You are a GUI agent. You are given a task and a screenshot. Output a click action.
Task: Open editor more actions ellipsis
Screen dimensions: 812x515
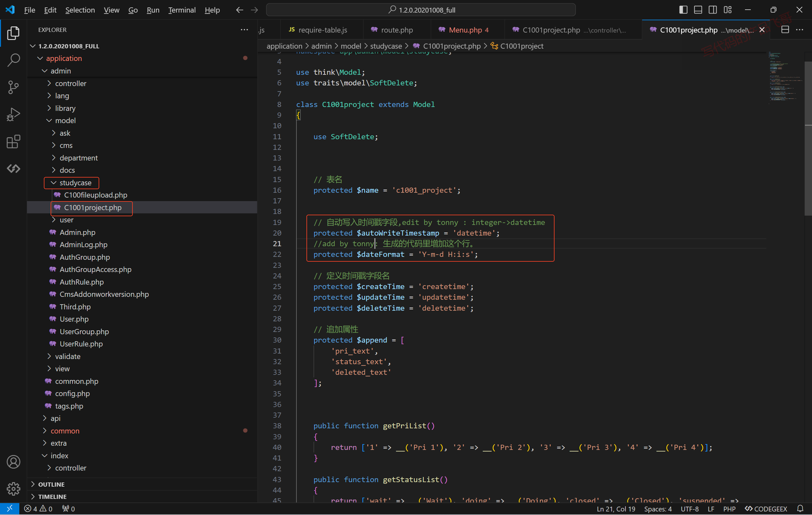tap(799, 30)
